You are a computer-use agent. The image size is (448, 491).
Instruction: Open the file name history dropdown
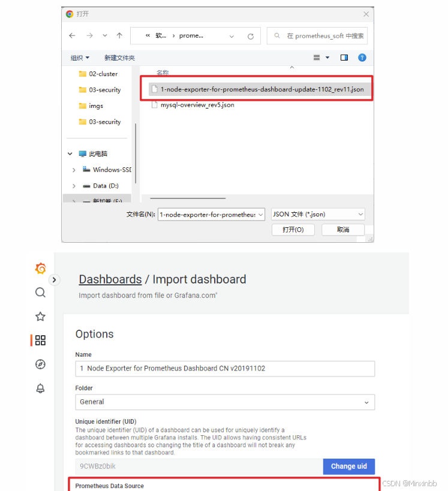261,215
